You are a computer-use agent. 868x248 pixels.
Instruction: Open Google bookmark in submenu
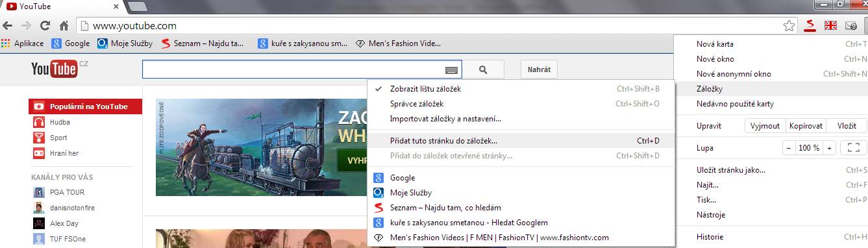point(521,178)
